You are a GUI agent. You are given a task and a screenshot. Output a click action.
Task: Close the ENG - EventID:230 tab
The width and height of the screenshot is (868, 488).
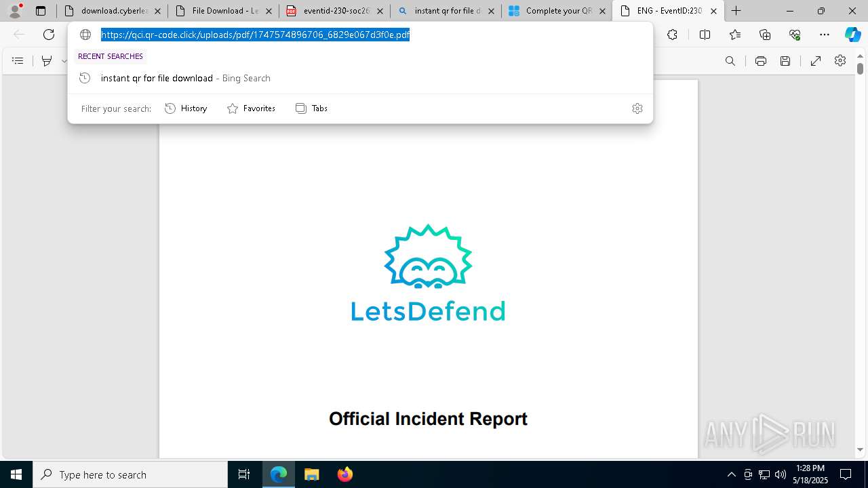tap(713, 11)
